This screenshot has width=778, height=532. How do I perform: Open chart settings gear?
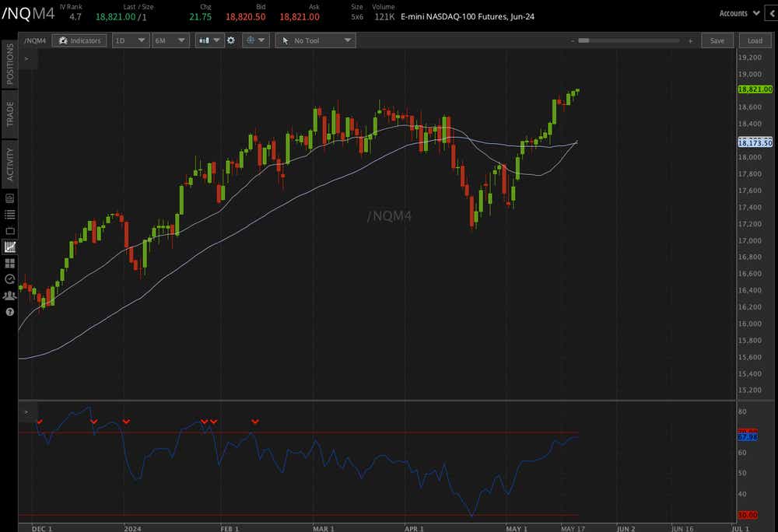click(x=231, y=40)
